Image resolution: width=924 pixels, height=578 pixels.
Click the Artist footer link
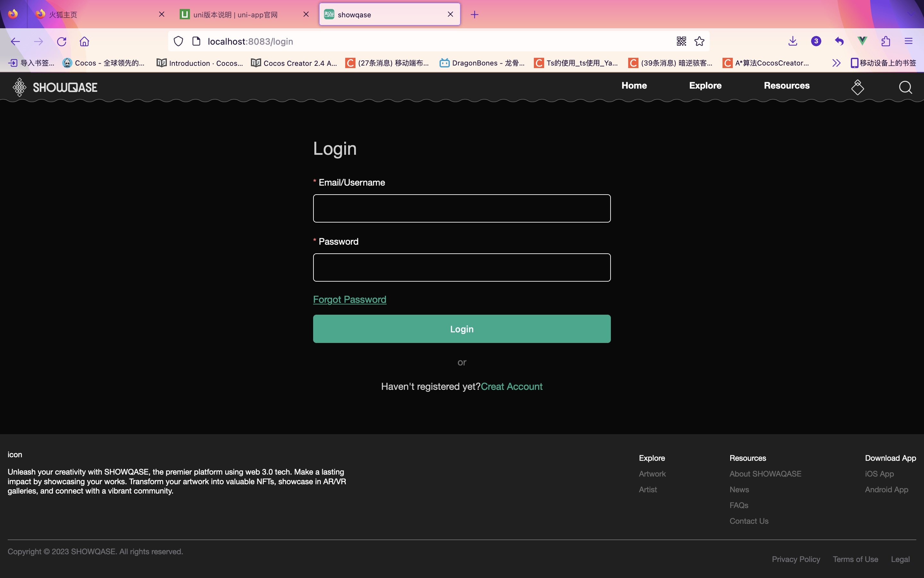point(647,489)
